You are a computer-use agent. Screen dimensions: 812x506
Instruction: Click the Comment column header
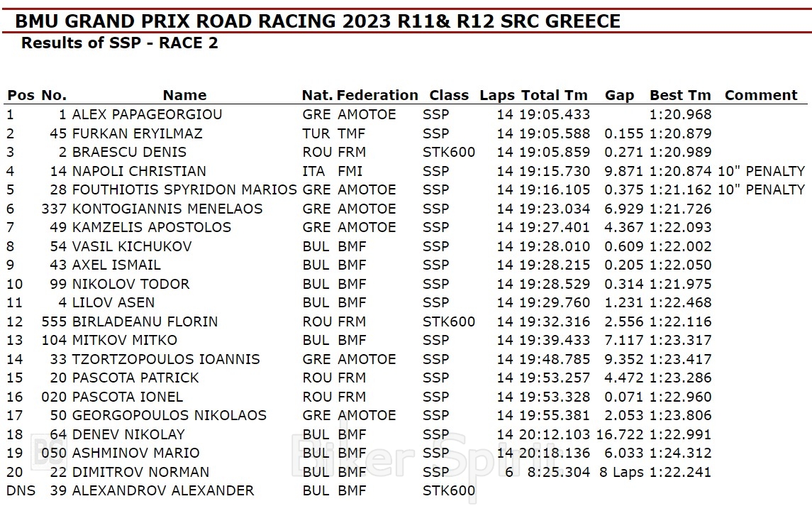coord(761,95)
